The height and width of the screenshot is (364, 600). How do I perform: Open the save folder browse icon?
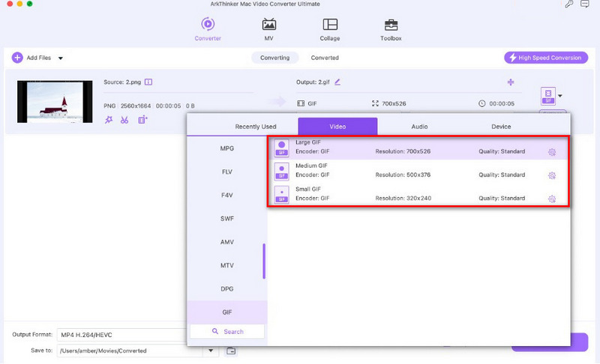click(231, 351)
